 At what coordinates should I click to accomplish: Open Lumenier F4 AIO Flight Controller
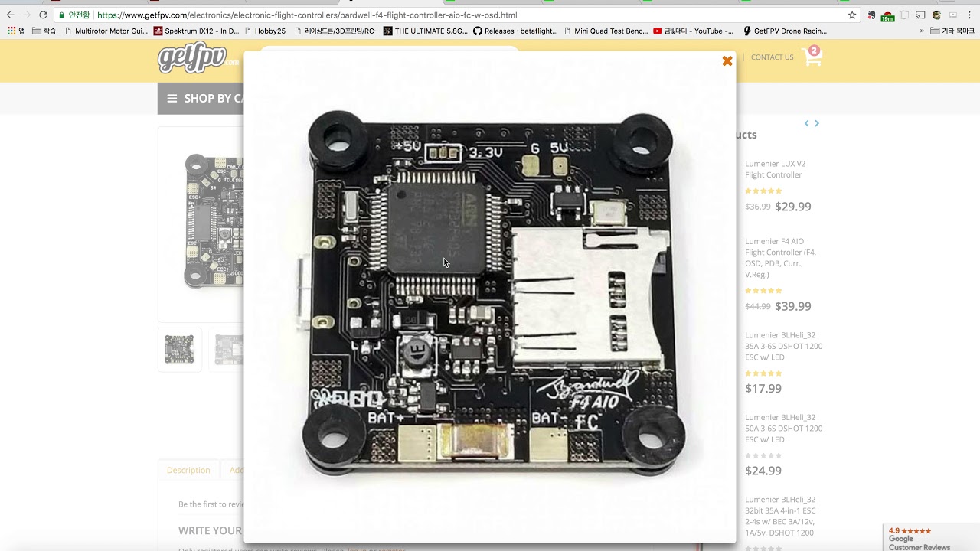[780, 258]
